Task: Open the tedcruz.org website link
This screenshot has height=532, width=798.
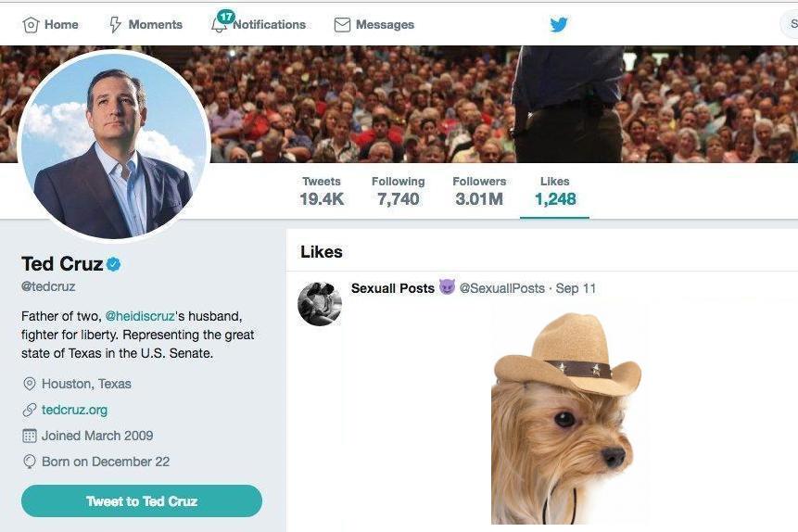Action: tap(75, 410)
